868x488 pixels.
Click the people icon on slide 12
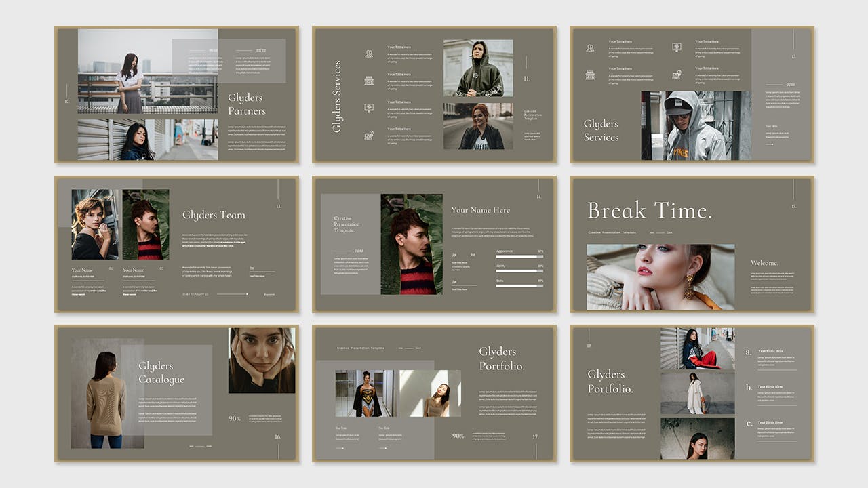[590, 48]
